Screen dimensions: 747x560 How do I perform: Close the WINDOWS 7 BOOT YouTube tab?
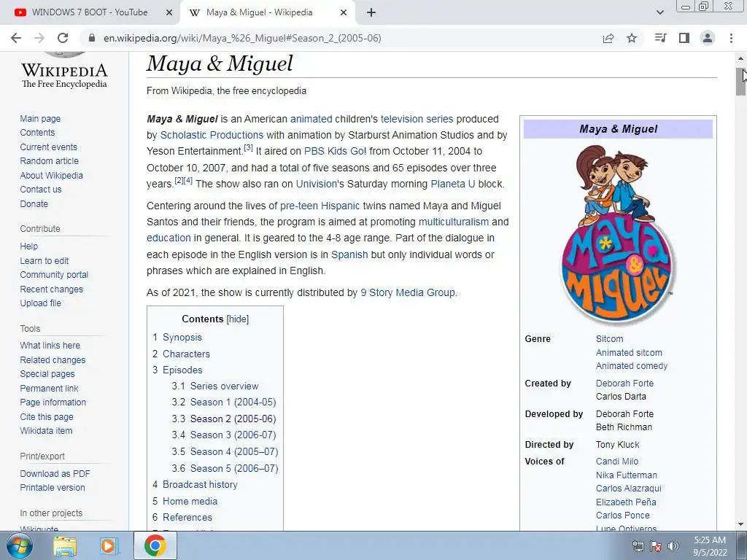[x=169, y=12]
